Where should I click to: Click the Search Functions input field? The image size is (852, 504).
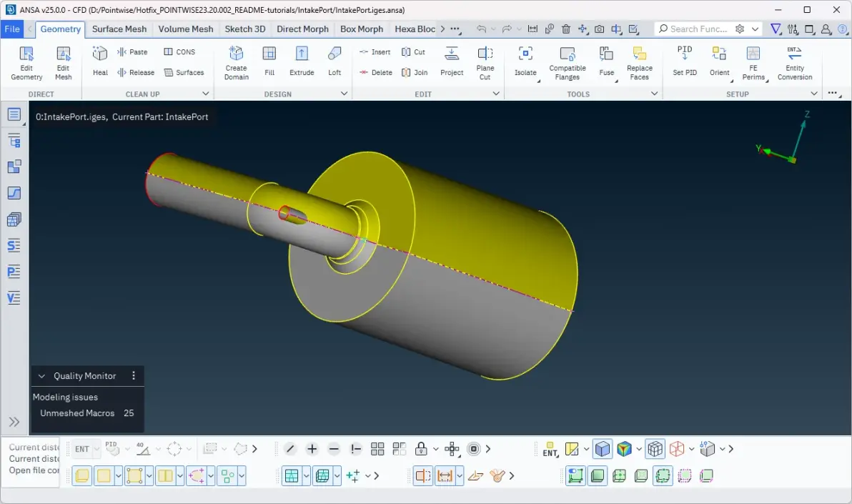pos(698,29)
